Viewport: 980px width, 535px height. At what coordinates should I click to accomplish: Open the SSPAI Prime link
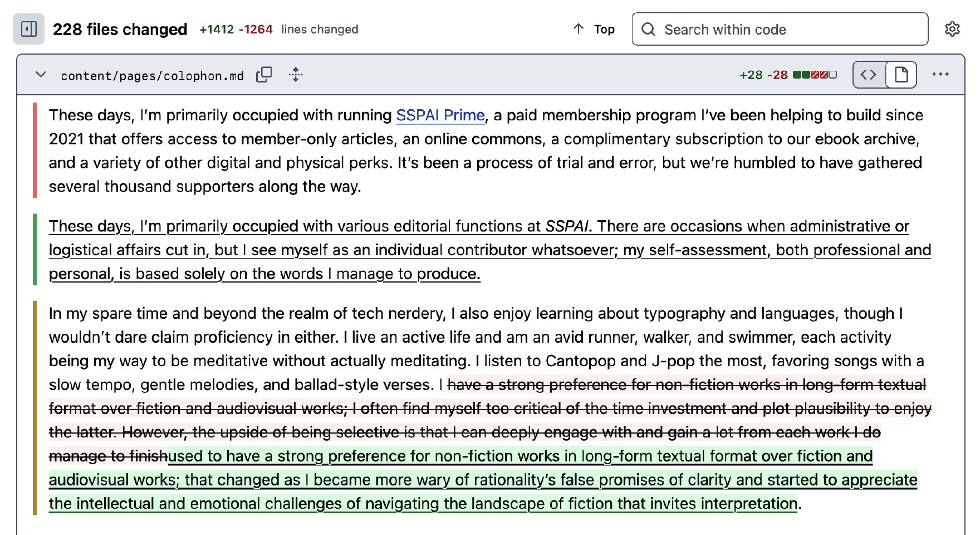click(440, 115)
